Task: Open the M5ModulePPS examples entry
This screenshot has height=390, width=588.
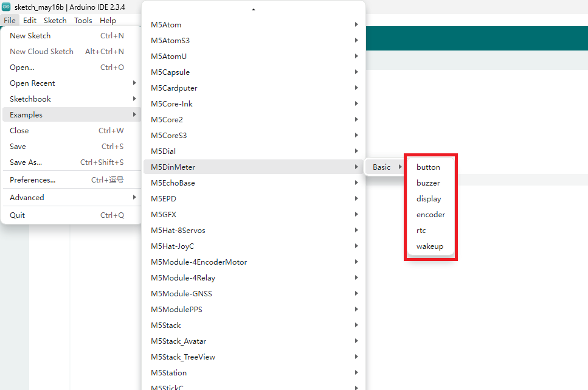Action: [254, 309]
